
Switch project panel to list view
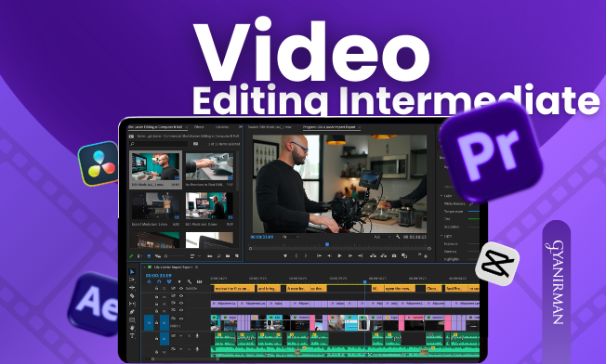coord(139,256)
